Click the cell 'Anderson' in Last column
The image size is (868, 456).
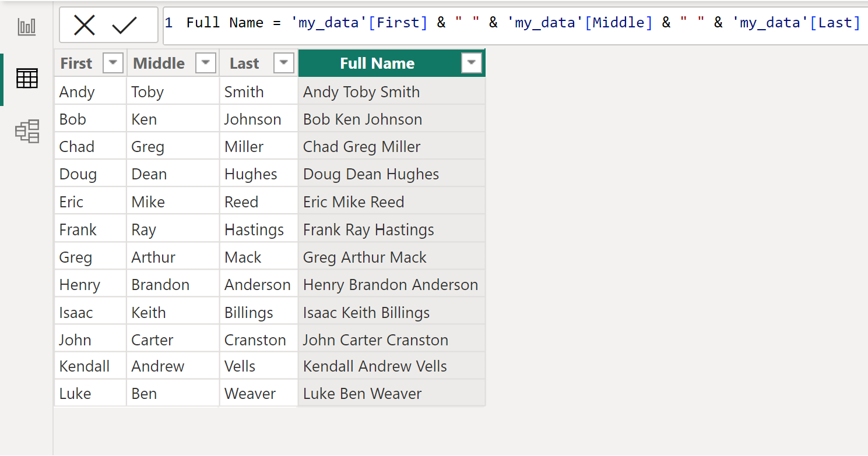click(259, 284)
